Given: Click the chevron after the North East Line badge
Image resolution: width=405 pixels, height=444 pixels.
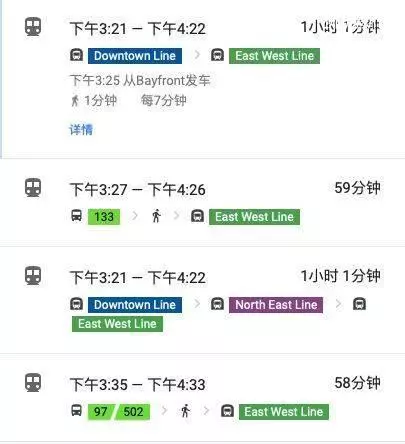Looking at the screenshot, I should pyautogui.click(x=338, y=304).
